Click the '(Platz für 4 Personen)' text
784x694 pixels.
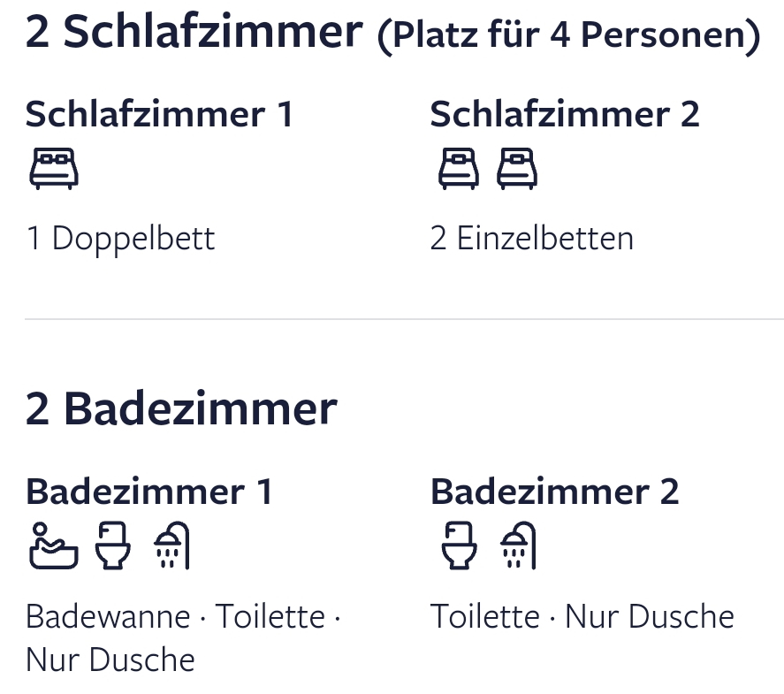coord(568,35)
